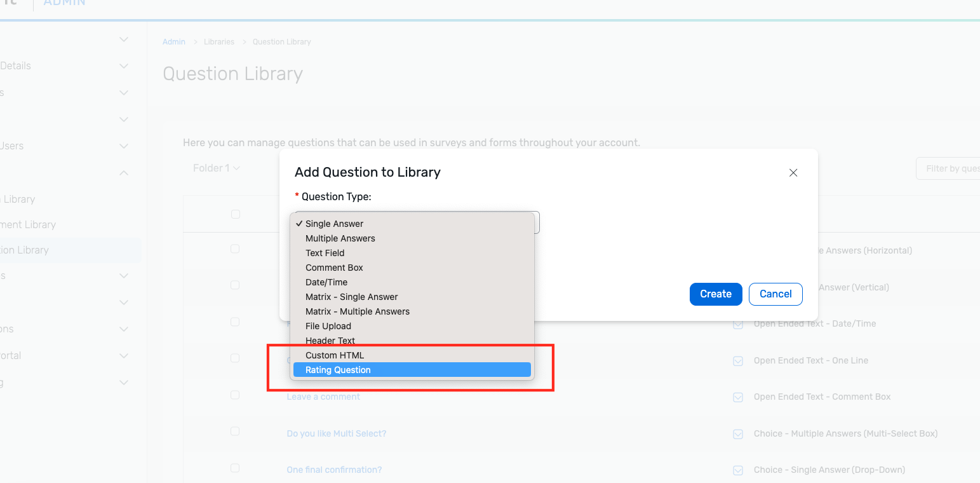This screenshot has height=483, width=980.
Task: Choose Header Text question type
Action: tap(412, 341)
